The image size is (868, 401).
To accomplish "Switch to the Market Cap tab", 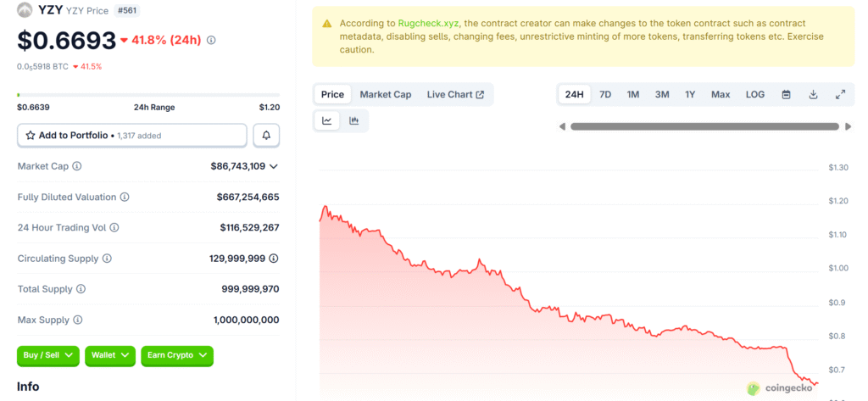I will [x=385, y=94].
